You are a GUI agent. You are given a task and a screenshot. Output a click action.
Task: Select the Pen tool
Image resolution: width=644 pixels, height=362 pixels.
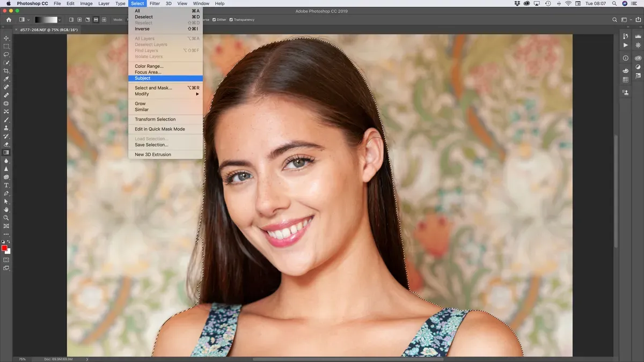(6, 193)
